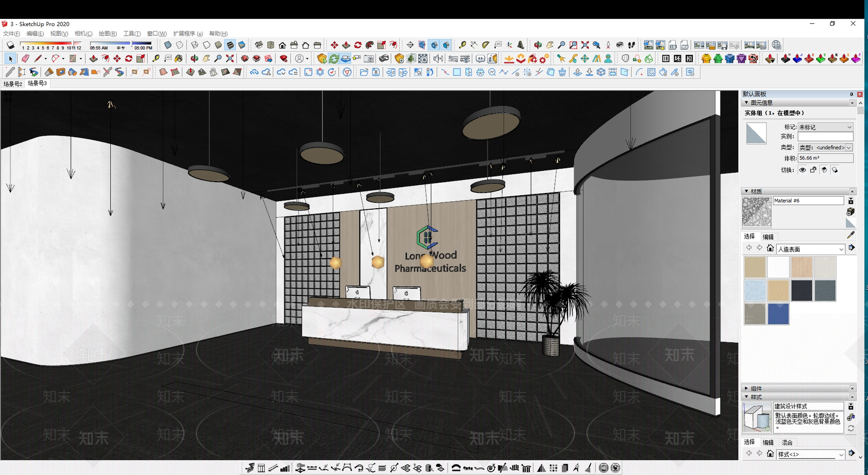This screenshot has width=868, height=475.
Task: Activate the Zoom Extents tool in the second toolbar row
Action: (x=230, y=59)
